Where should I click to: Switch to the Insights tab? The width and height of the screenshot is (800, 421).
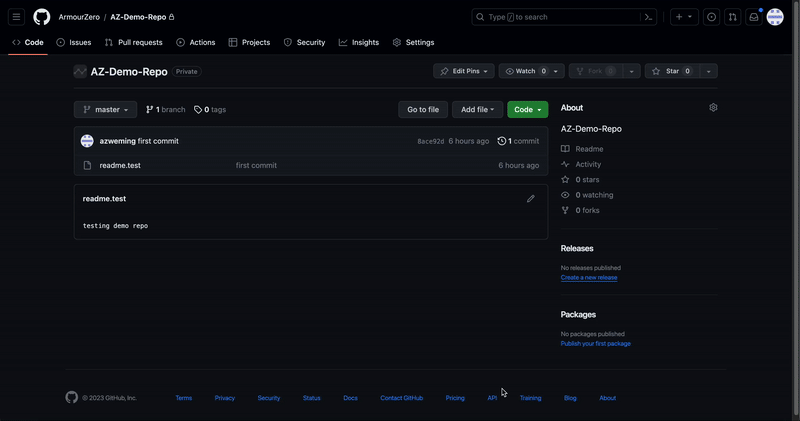click(x=359, y=42)
